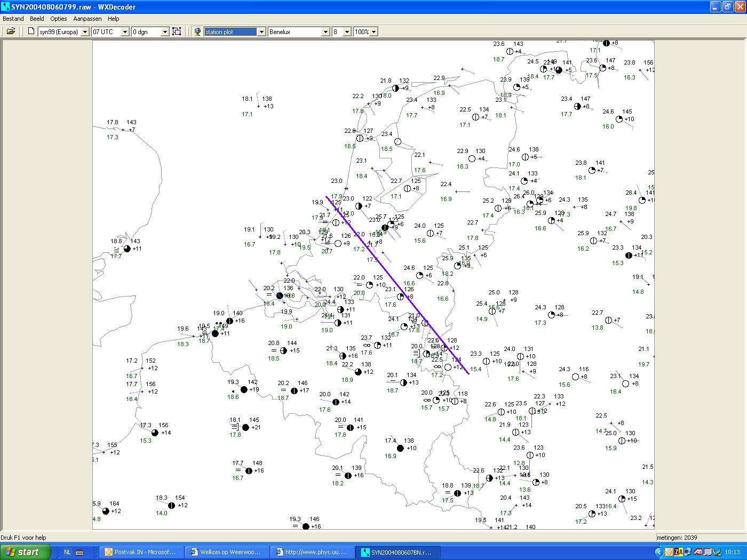Screen dimensions: 747x560
Task: Click the Windows start button
Action: tap(26, 552)
